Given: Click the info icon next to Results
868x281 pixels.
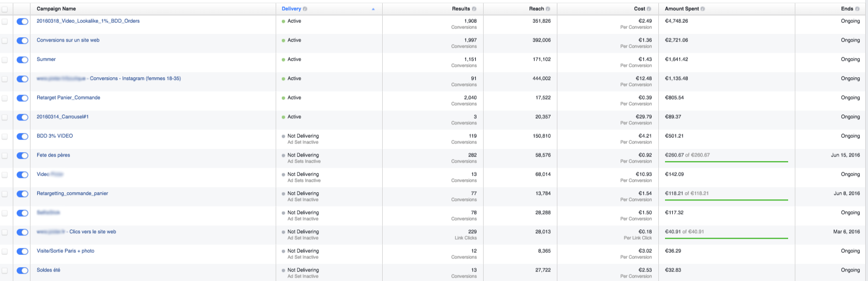Looking at the screenshot, I should pos(474,9).
